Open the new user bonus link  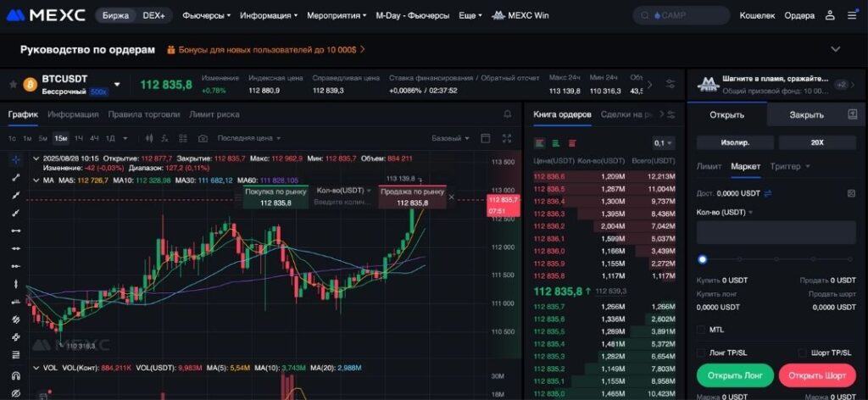click(265, 49)
